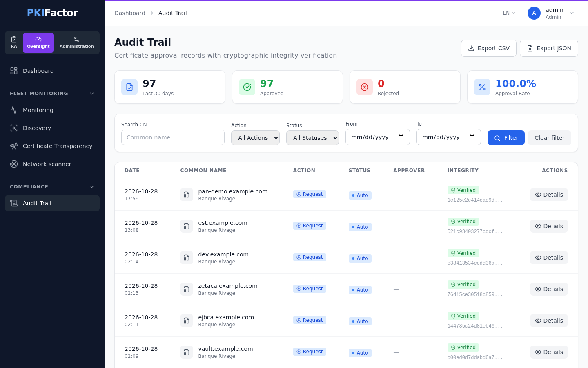Click the Monitoring pulse icon
Viewport: 588px width, 368px height.
pos(14,110)
